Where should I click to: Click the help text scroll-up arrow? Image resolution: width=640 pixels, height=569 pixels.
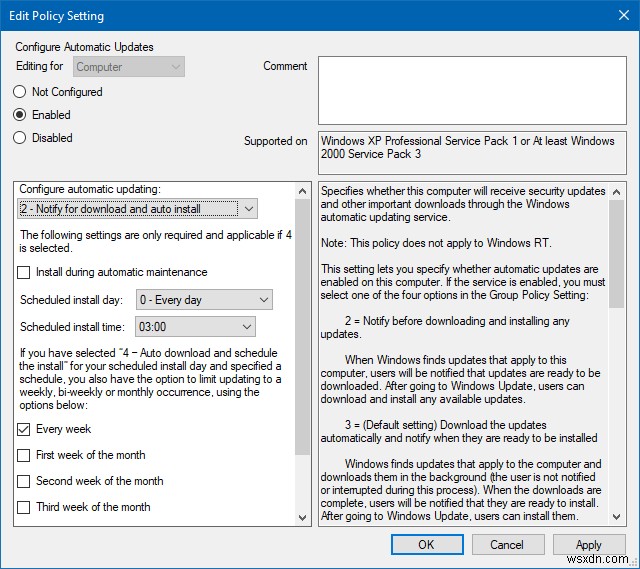(617, 192)
